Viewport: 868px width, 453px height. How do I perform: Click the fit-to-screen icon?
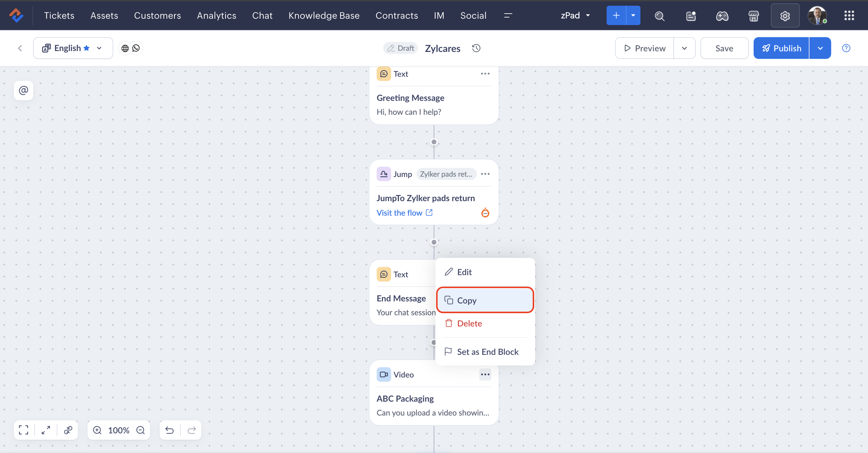coord(24,430)
